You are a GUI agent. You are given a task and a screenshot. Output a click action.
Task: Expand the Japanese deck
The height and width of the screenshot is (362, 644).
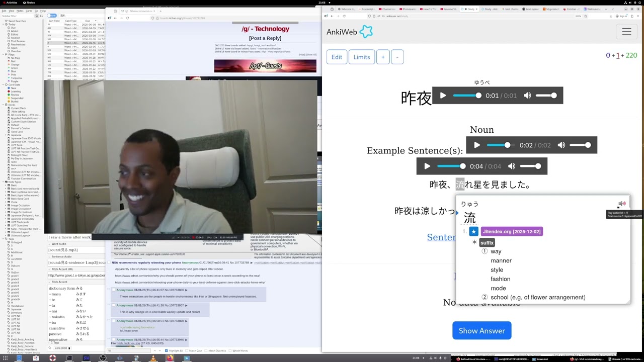(x=6, y=135)
